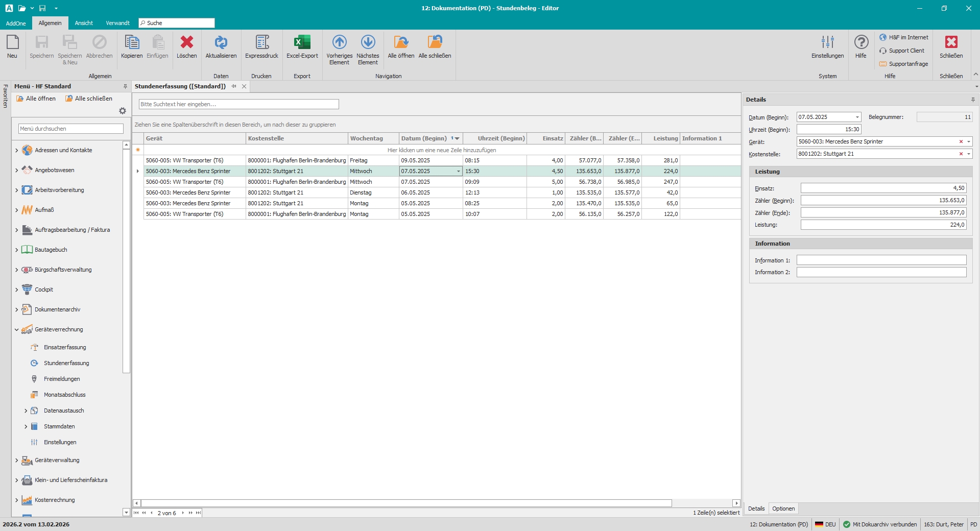Jump to Nächstes Element arrow icon
Screen dimensions: 980x531
[368, 43]
